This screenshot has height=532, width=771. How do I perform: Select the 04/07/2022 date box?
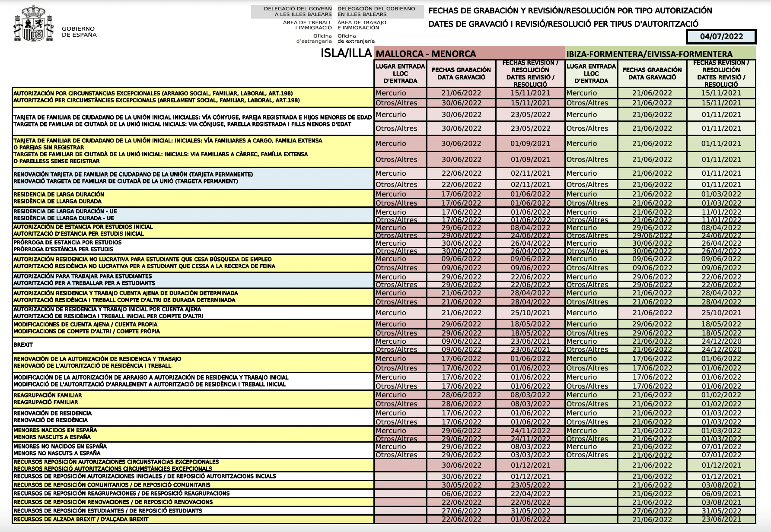721,37
